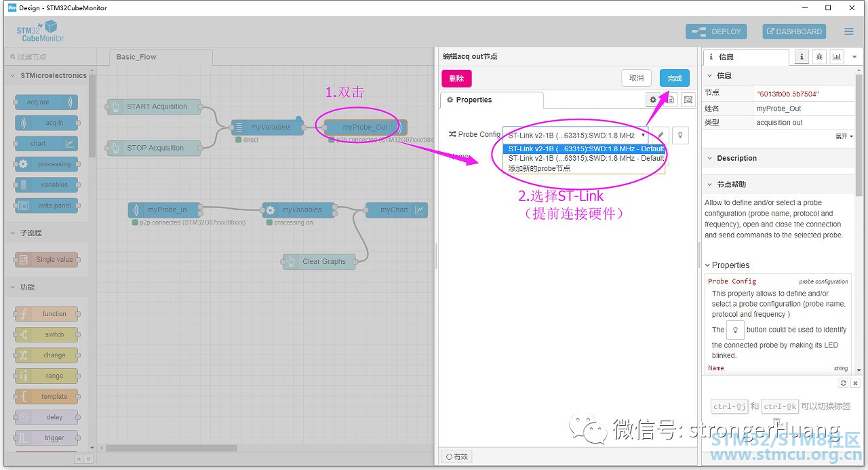The image size is (868, 470).
Task: Close the tips box
Action: point(855,383)
